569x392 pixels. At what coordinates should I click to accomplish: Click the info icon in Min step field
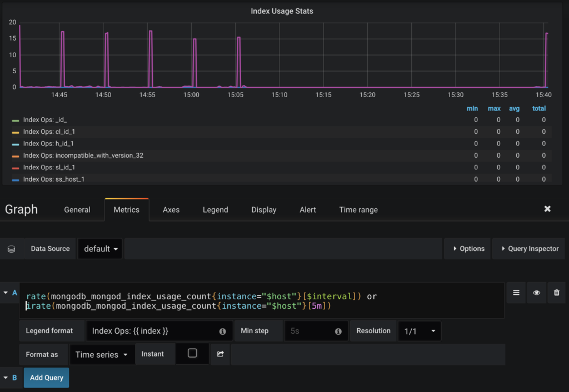coord(340,330)
